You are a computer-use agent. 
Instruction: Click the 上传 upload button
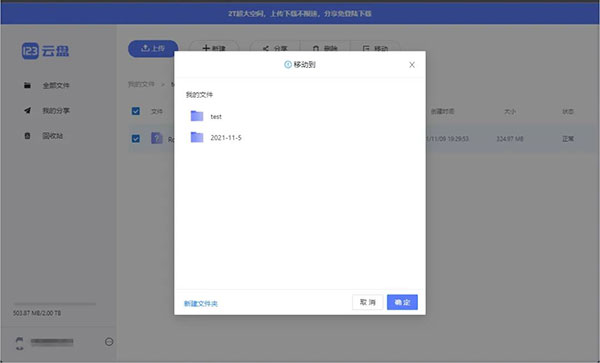tap(153, 49)
